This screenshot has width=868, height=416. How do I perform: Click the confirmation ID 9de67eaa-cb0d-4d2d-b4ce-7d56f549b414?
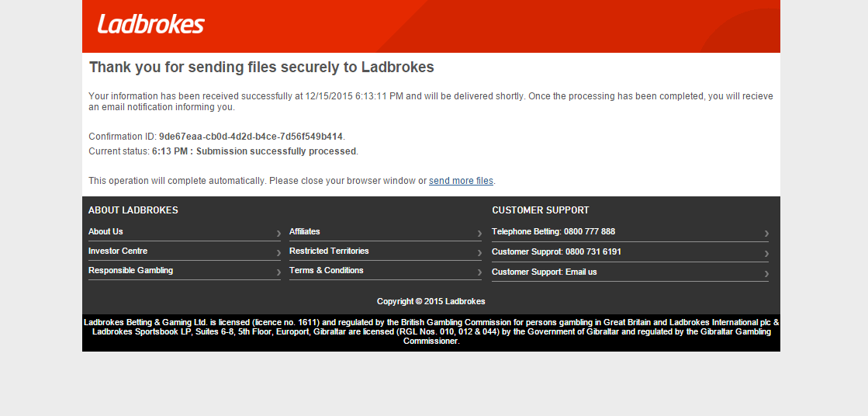coord(251,137)
